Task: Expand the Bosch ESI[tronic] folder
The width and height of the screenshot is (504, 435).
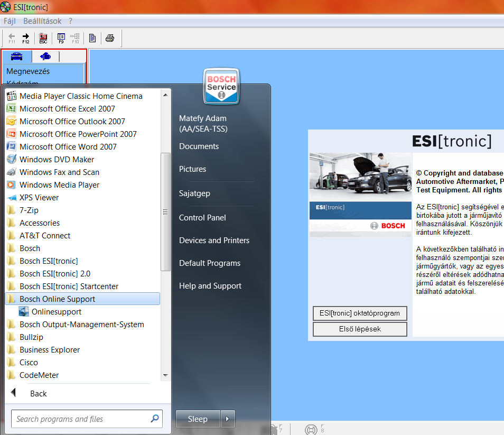Action: (x=82, y=261)
